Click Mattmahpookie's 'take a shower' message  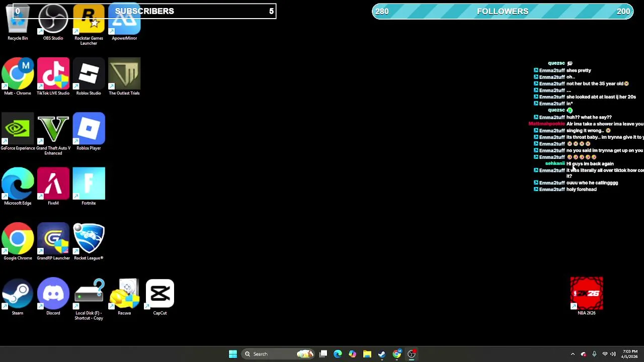click(x=605, y=124)
